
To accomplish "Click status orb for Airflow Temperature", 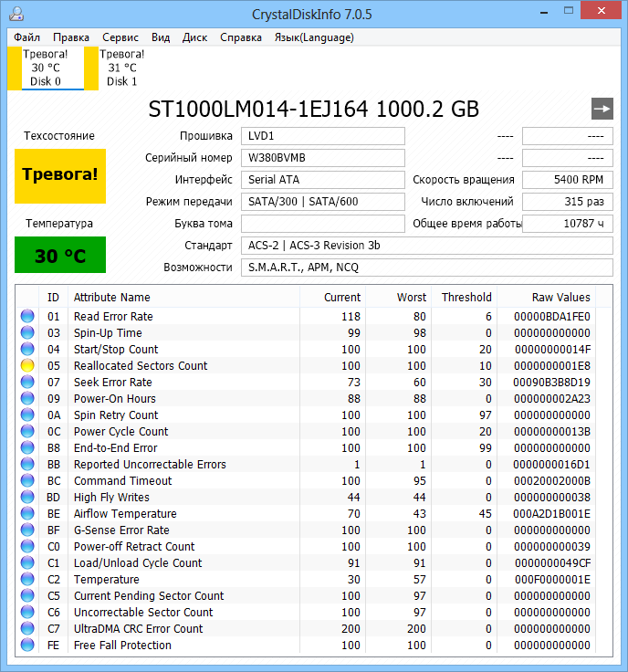I will 27,513.
